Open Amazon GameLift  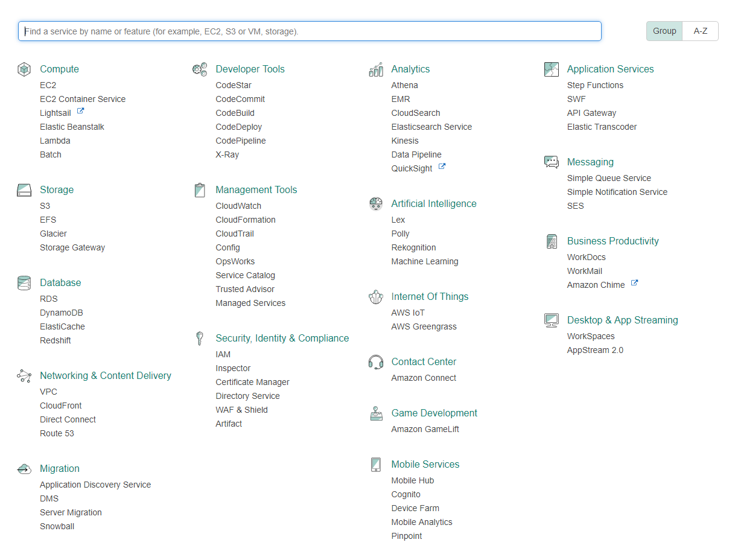(x=425, y=430)
